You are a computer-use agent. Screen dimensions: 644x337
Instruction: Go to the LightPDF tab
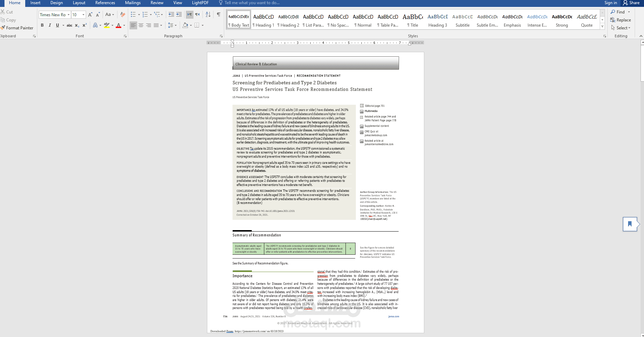[x=200, y=3]
